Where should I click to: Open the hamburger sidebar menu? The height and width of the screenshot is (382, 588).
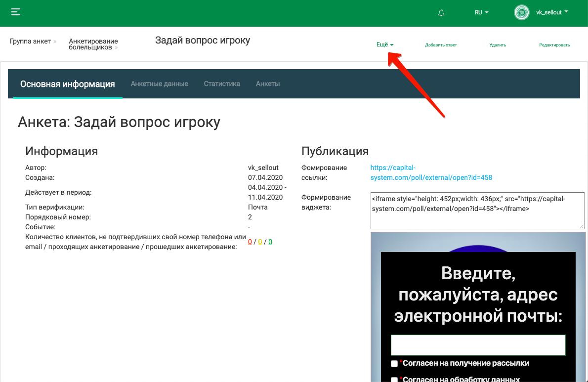click(x=16, y=12)
